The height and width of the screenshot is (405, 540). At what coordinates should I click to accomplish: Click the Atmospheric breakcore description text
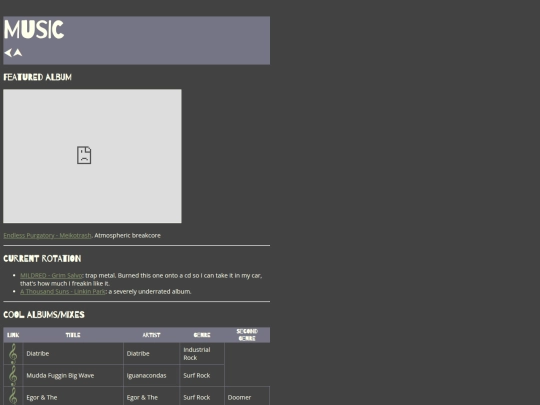[x=127, y=236]
